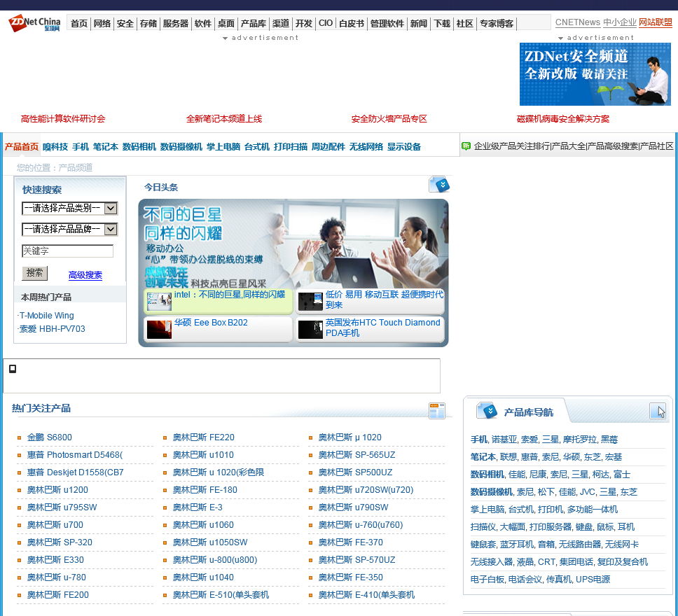Open the 高级搜索 link
Image resolution: width=678 pixels, height=616 pixels.
pyautogui.click(x=85, y=275)
